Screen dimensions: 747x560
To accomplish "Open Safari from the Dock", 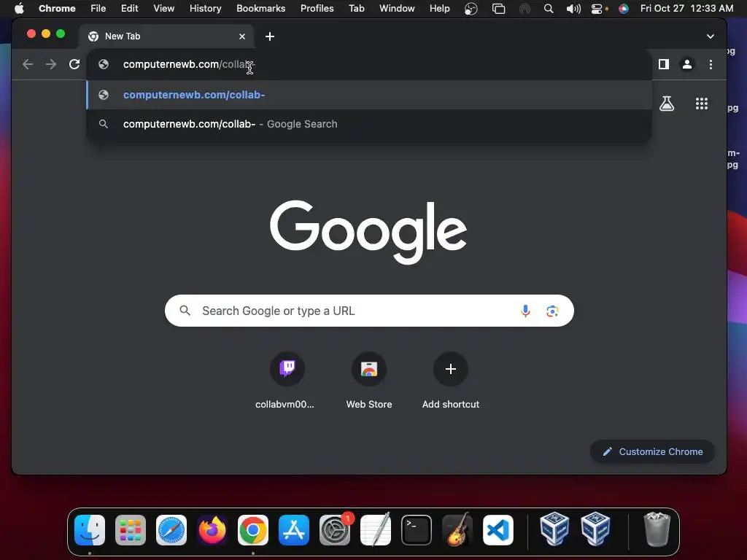I will [171, 530].
